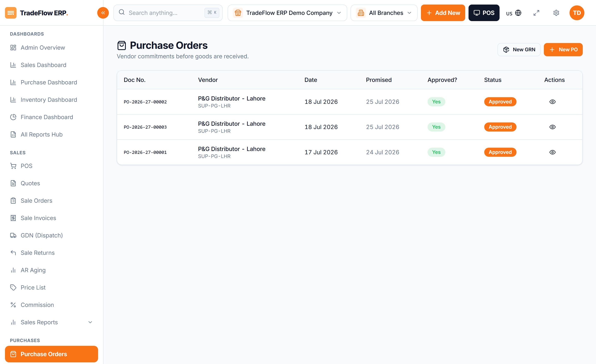Click the Date column header

tap(311, 80)
